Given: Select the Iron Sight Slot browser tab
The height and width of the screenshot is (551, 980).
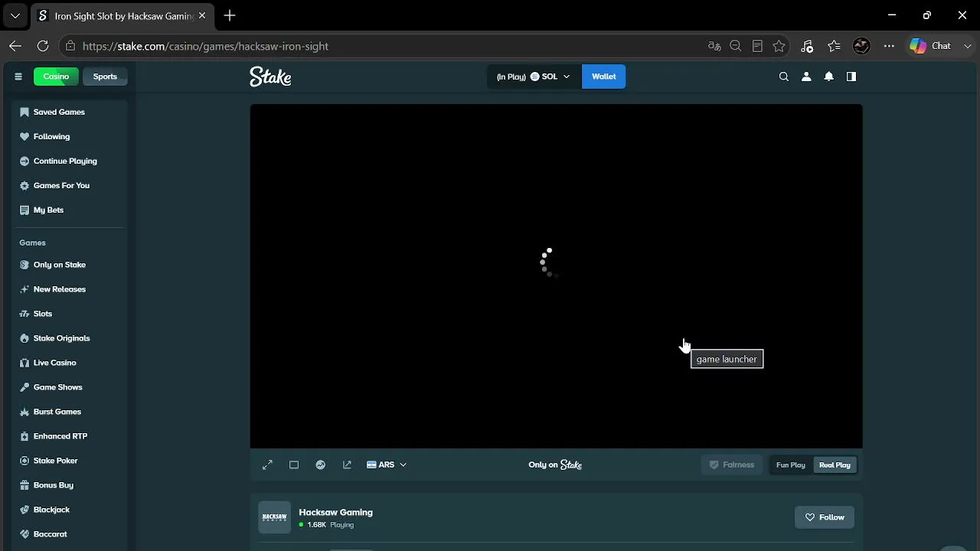Looking at the screenshot, I should [x=122, y=15].
